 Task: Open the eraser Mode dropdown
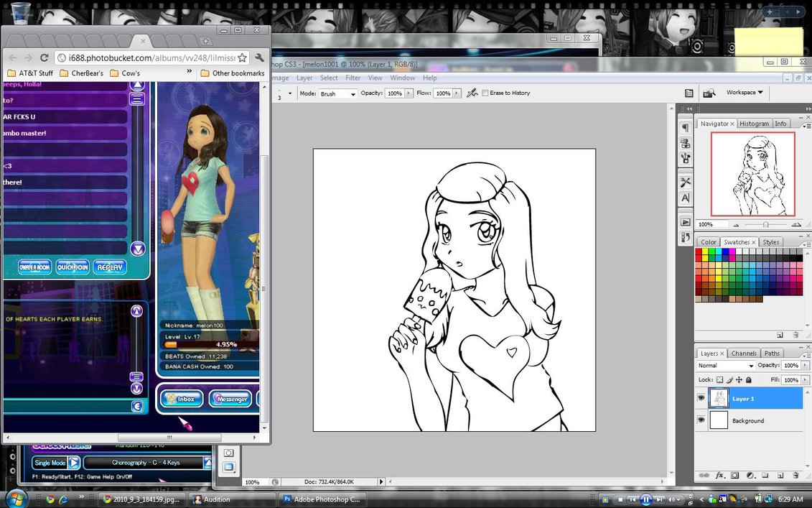point(337,93)
